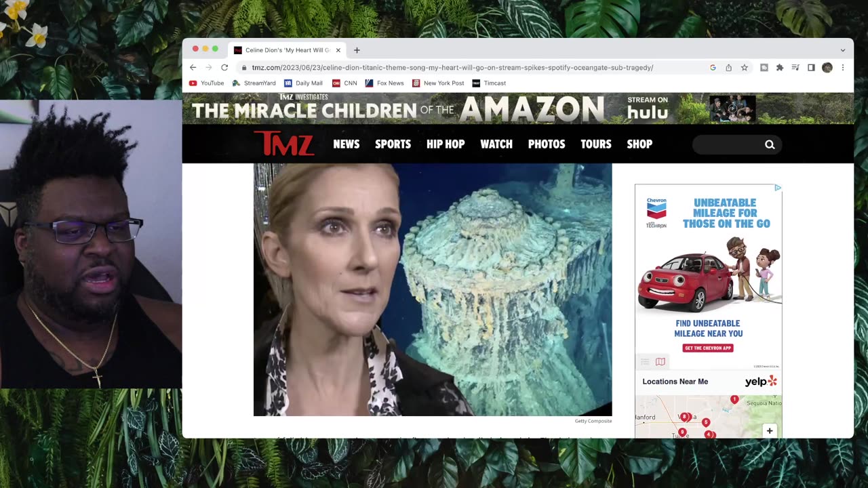The width and height of the screenshot is (868, 488).
Task: Open the Timcast bookmark
Action: click(489, 83)
